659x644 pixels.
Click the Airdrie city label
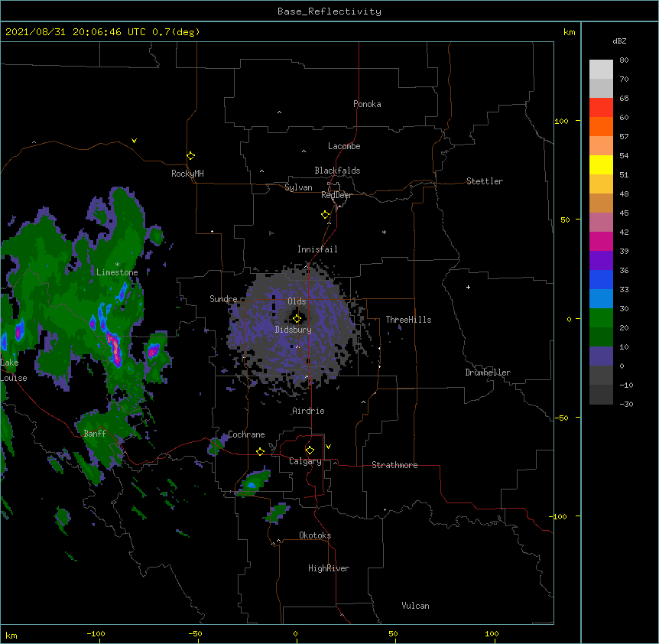pyautogui.click(x=309, y=411)
